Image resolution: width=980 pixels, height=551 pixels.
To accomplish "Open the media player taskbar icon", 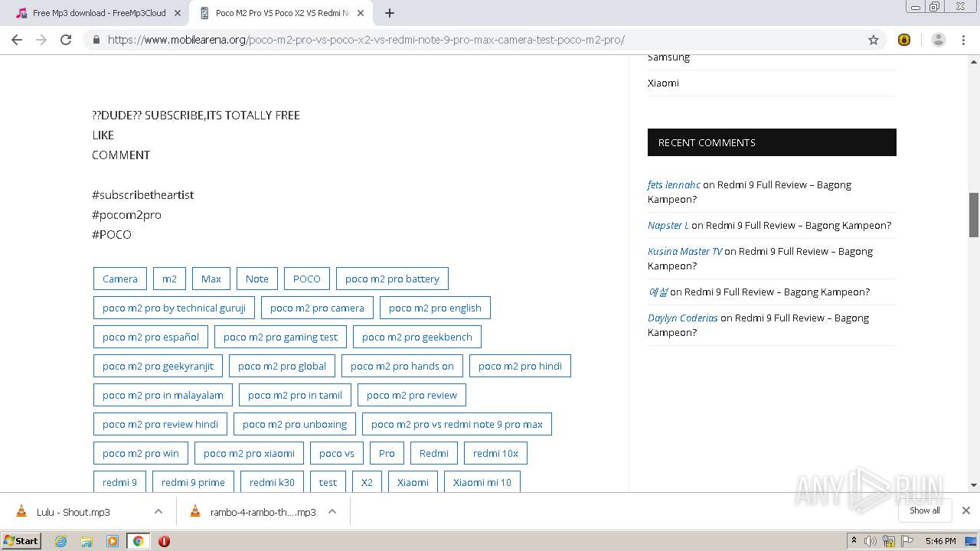I will point(113,540).
